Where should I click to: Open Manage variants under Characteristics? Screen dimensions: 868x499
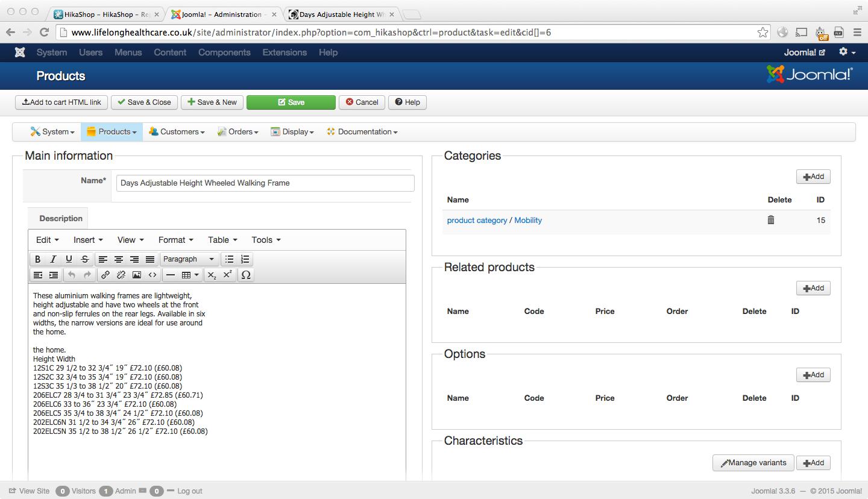(x=753, y=463)
